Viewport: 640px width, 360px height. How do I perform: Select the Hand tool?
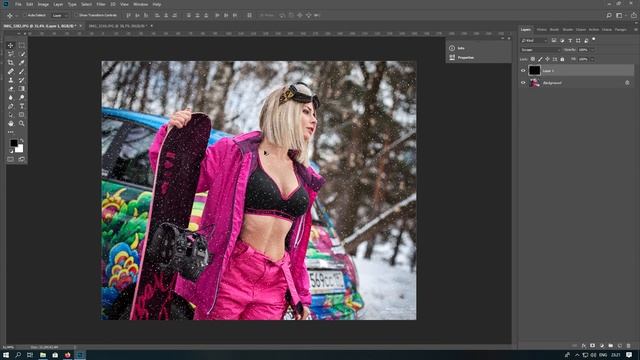(x=11, y=123)
